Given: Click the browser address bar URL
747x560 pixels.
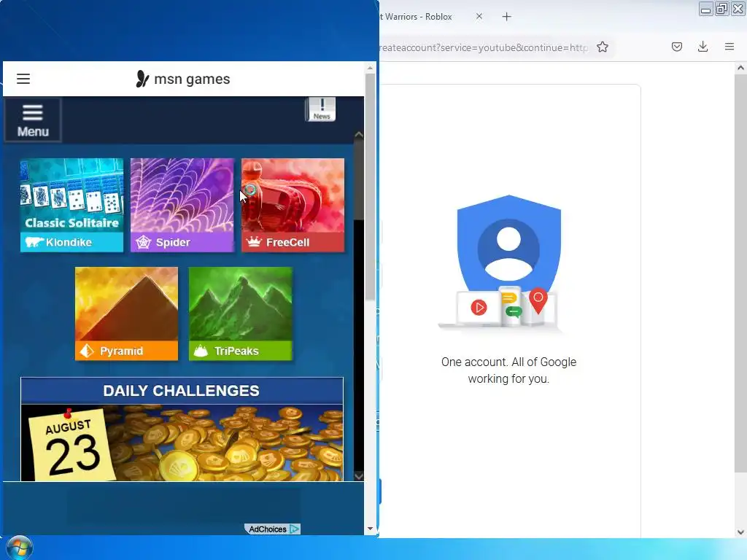Looking at the screenshot, I should pos(484,47).
